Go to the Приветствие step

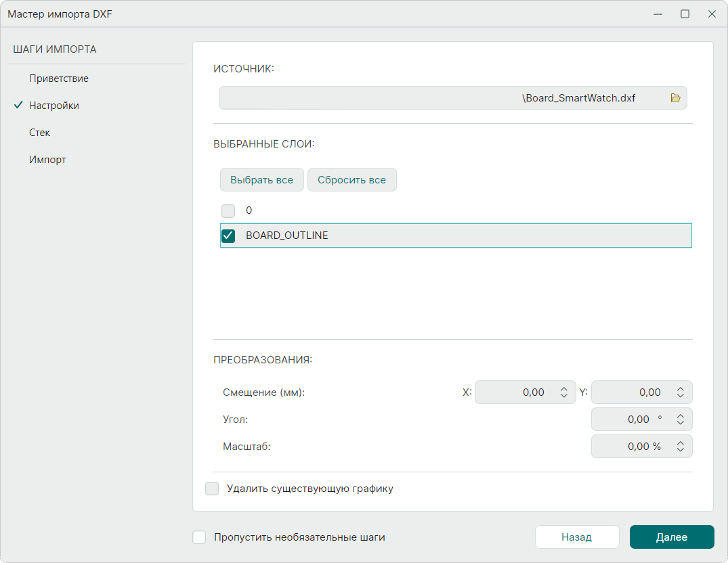[59, 78]
